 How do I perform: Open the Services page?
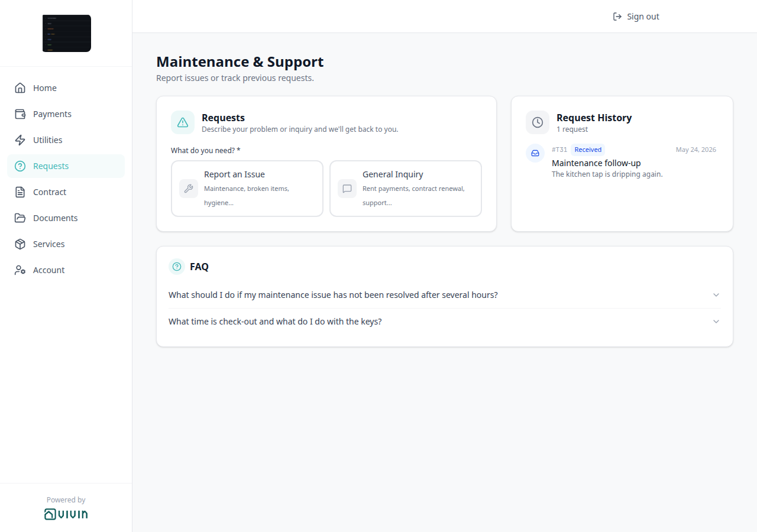click(66, 244)
